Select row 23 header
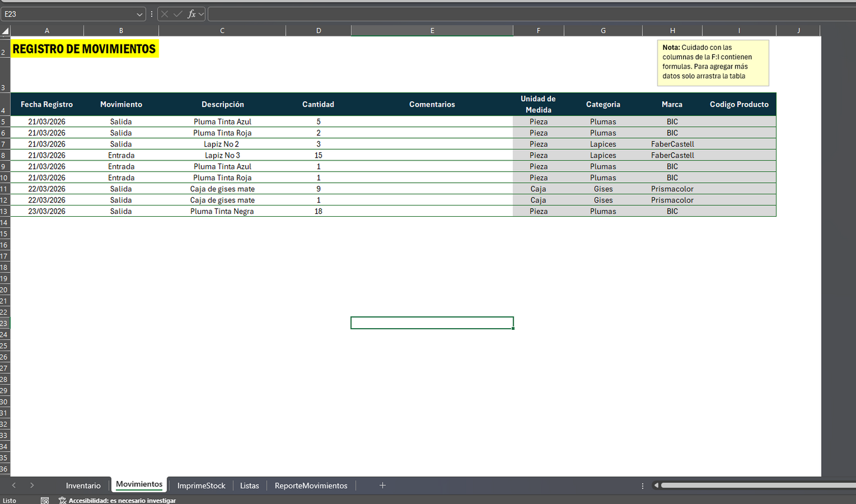 tap(5, 323)
